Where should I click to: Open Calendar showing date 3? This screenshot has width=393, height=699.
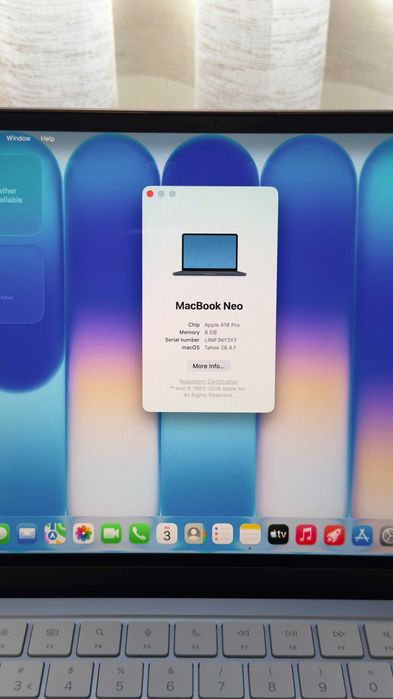167,534
